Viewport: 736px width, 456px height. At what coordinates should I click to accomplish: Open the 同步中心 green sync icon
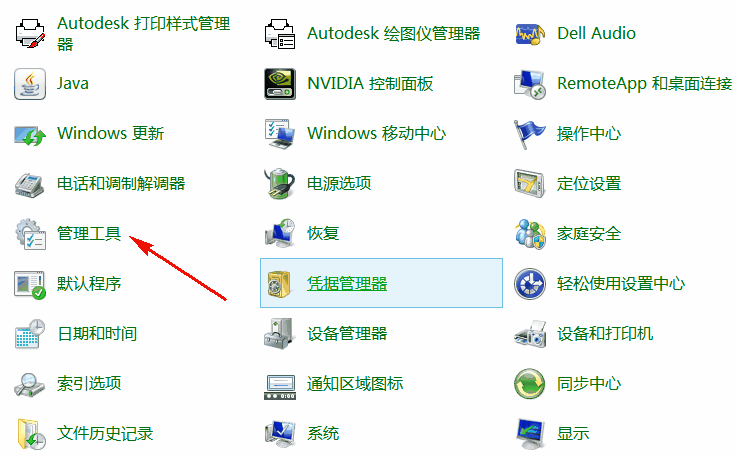529,384
